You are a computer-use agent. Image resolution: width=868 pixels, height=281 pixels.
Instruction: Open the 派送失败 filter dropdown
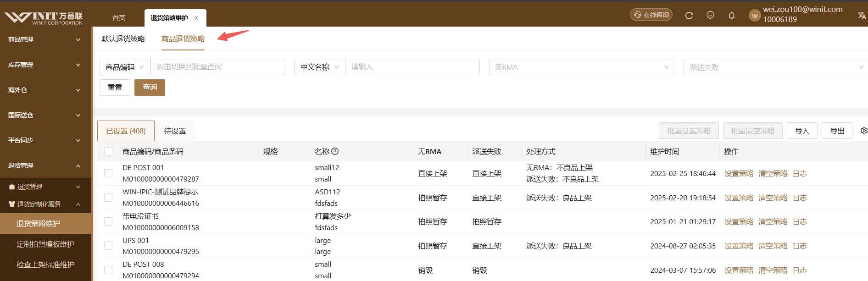click(x=775, y=67)
